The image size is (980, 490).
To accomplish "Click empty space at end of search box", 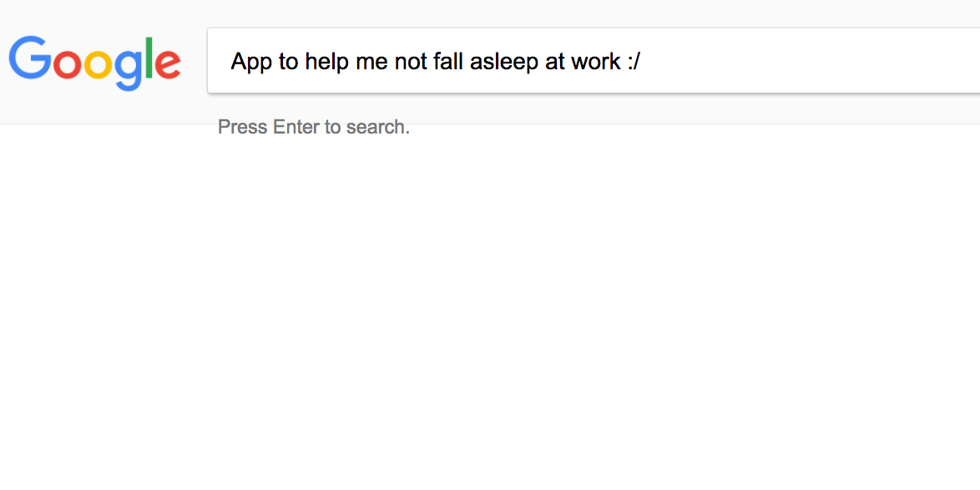I will (812, 61).
